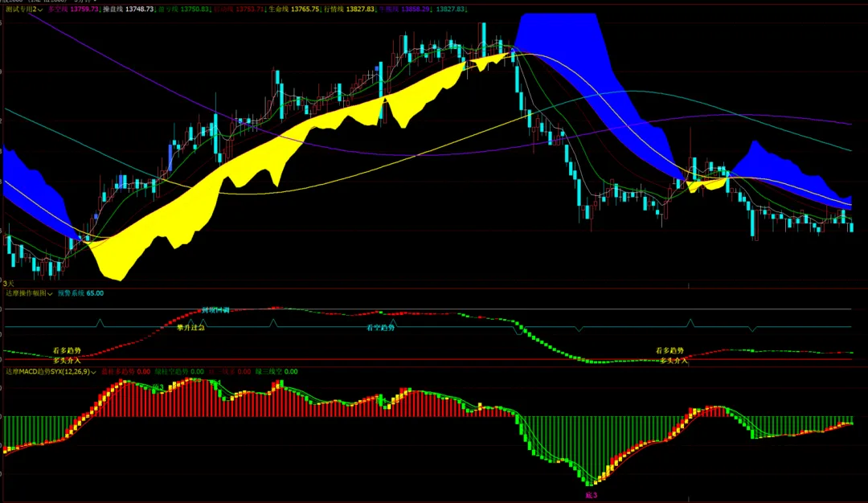Click the 底3 marker under MACD trough
Image resolution: width=868 pixels, height=503 pixels.
[592, 495]
